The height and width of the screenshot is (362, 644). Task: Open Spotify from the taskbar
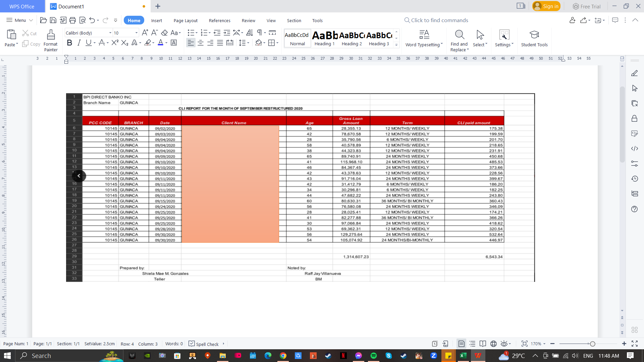374,356
